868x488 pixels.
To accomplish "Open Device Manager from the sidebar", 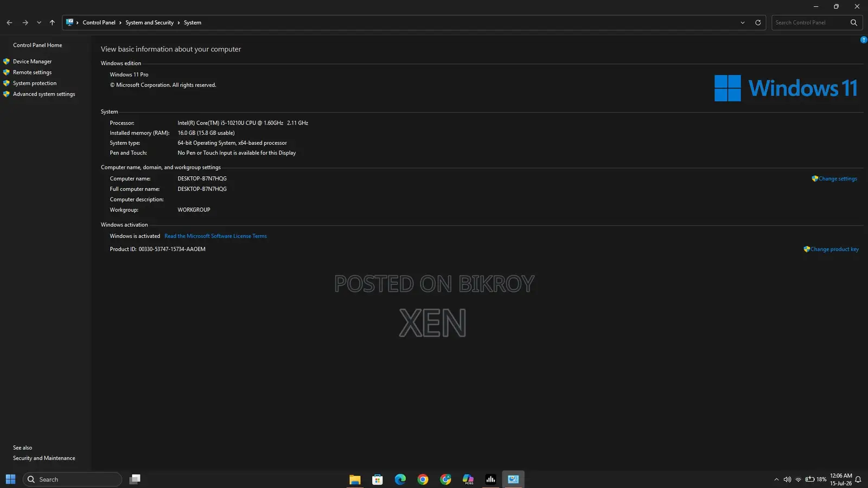I will tap(32, 61).
